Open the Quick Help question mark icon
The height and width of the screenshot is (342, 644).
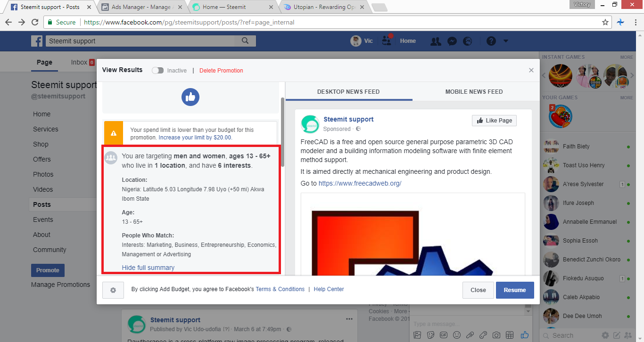[x=491, y=41]
